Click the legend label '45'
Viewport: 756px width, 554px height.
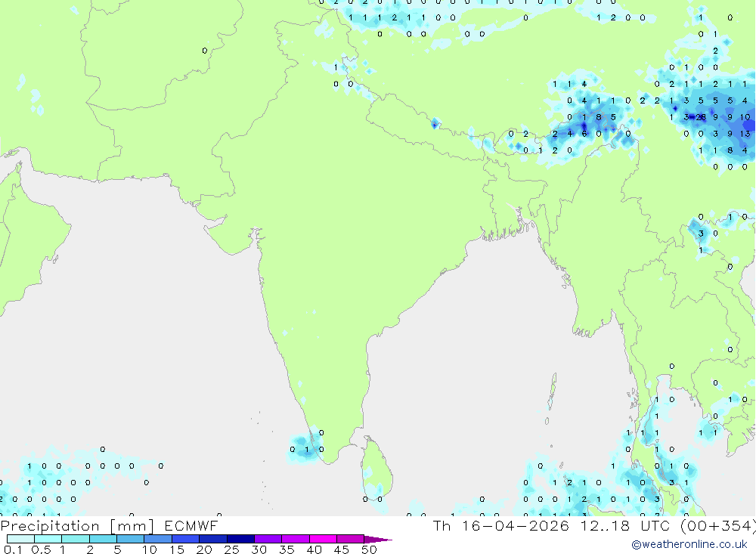(342, 549)
